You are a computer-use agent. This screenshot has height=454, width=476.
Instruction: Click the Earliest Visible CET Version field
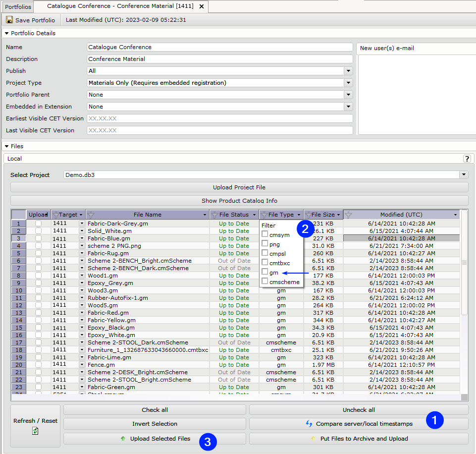point(220,118)
